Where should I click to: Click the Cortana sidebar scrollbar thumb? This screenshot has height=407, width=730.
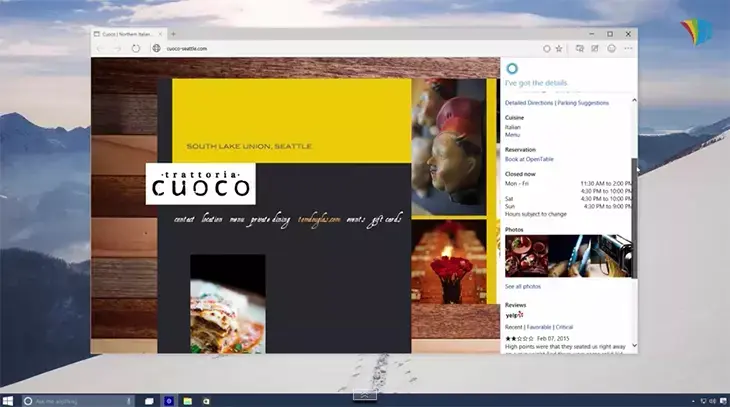(634, 217)
